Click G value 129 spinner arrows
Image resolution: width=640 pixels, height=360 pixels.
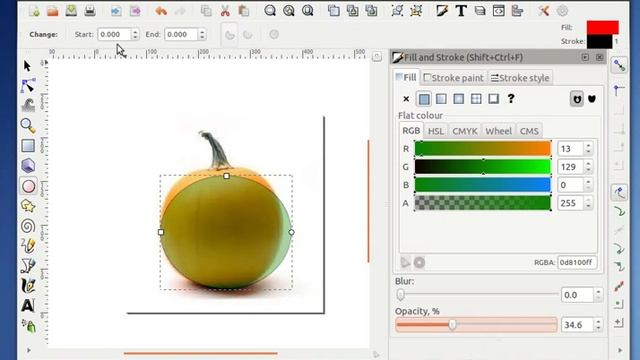coord(588,167)
